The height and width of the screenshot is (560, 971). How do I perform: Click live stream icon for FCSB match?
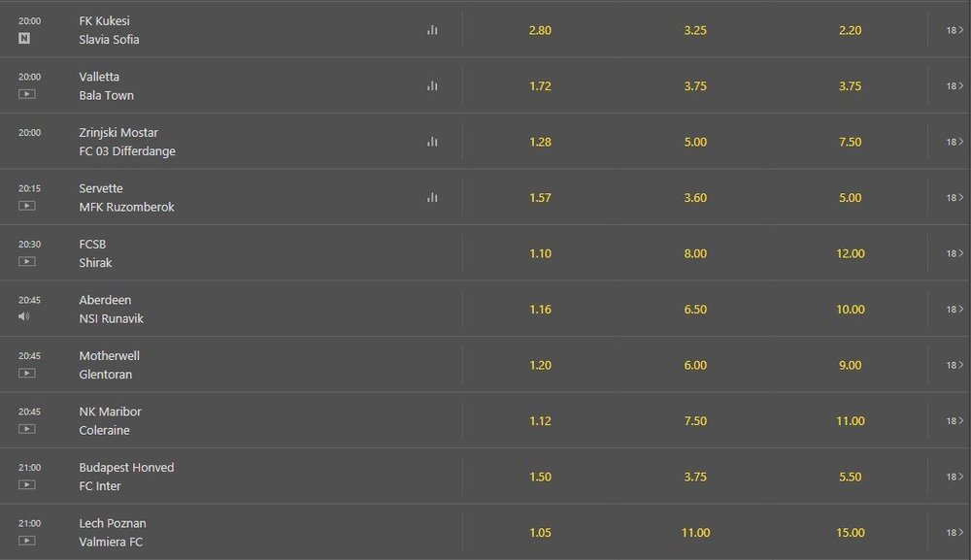pos(26,262)
